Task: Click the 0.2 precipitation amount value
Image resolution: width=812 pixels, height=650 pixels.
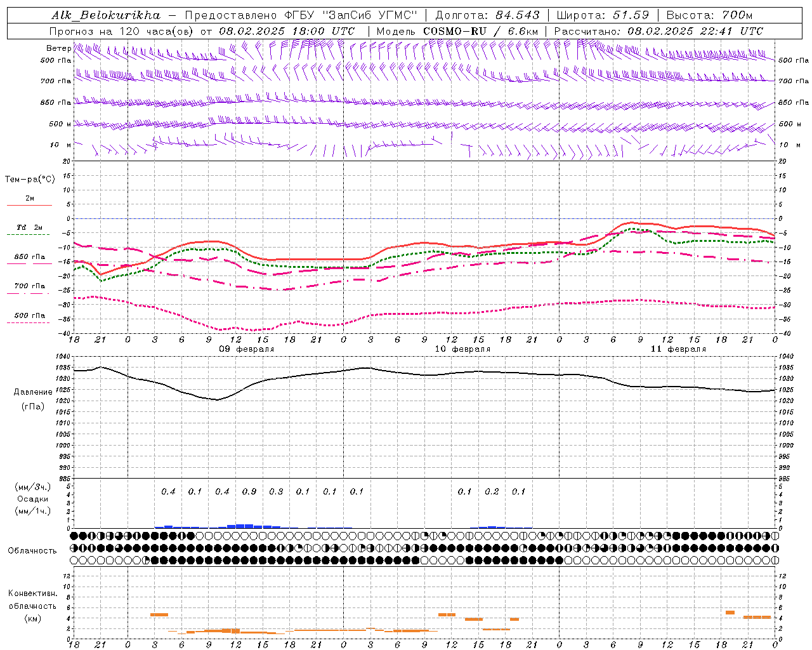Action: point(492,492)
